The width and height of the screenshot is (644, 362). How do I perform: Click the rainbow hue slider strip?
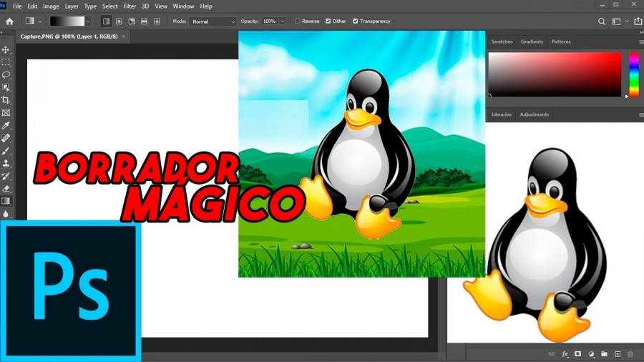[633, 74]
